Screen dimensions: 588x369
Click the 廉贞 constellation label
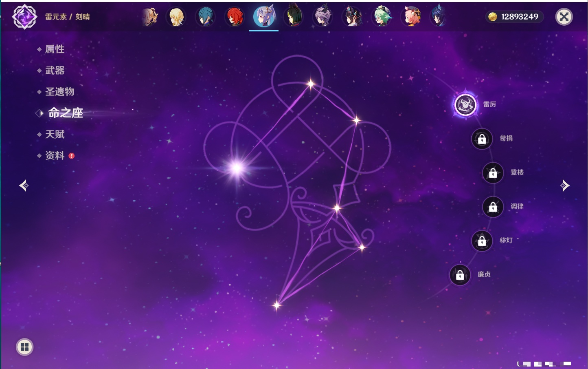pos(484,274)
